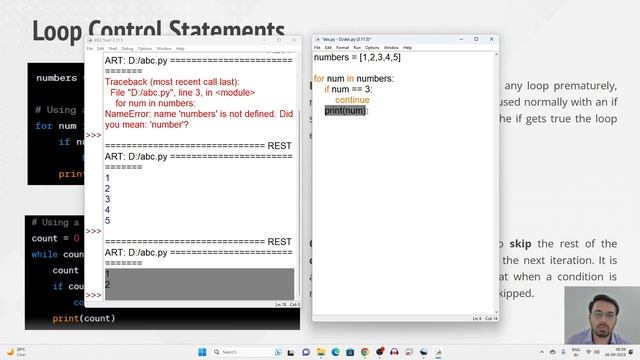Viewport: 640px width, 360px height.
Task: Click the File "D:/abc.py", line 3 traceback line
Action: tap(182, 93)
